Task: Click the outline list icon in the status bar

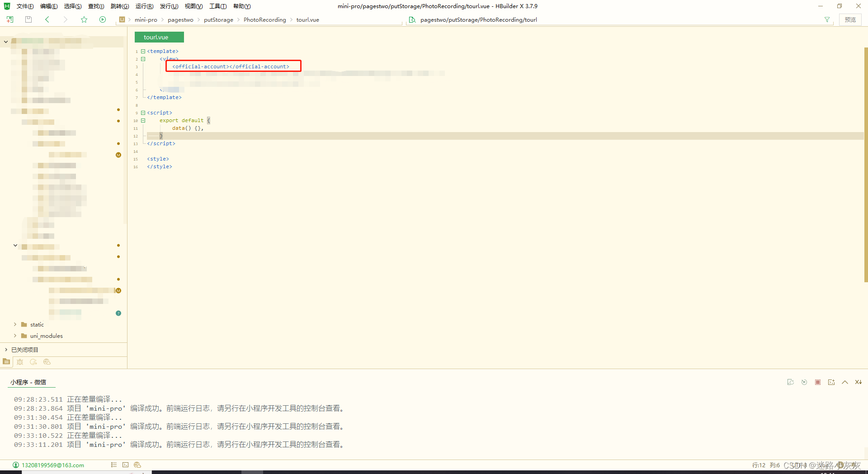Action: 114,465
